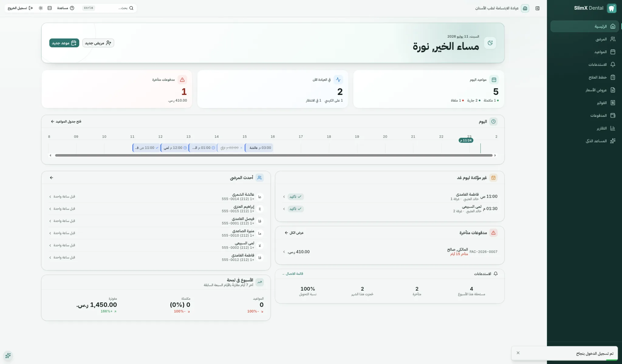Open patient إبراهيم العنزي row chevron

click(50, 209)
